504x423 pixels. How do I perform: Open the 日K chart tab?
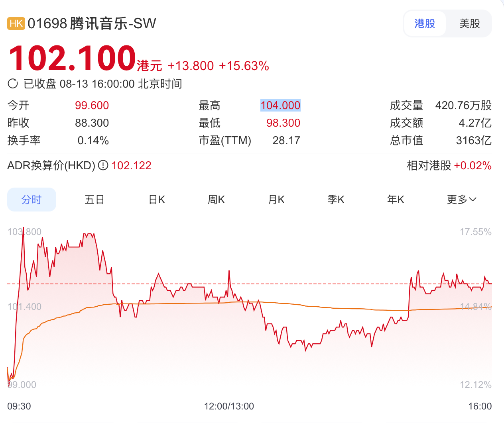coord(157,200)
